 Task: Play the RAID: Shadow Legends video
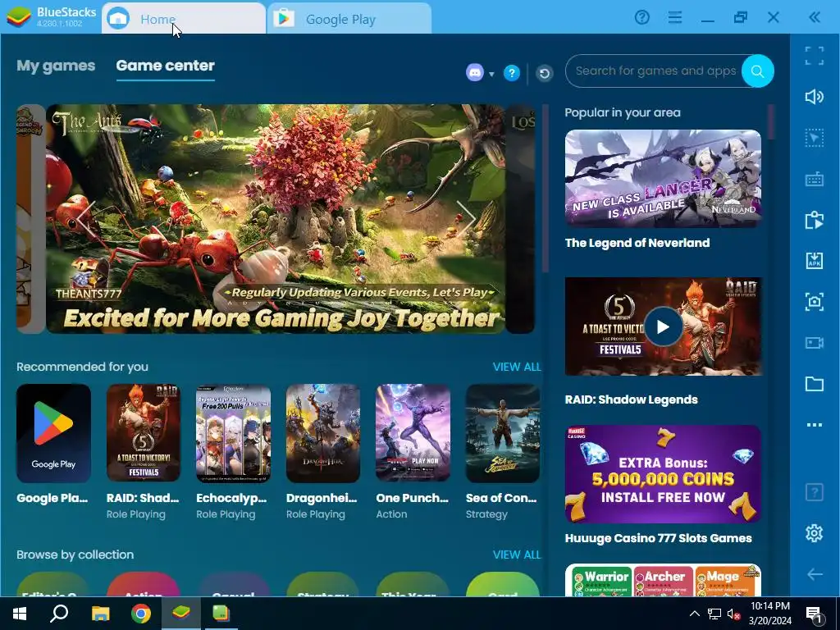tap(663, 326)
